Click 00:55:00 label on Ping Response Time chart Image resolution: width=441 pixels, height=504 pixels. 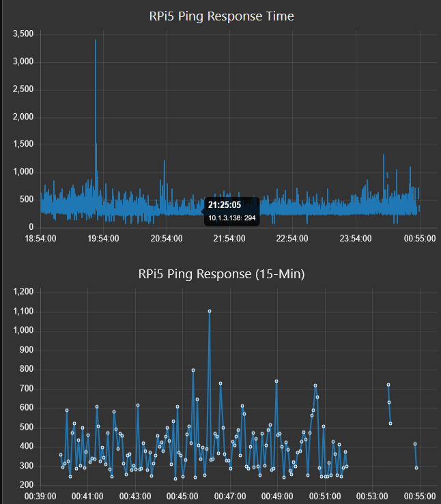coord(420,239)
